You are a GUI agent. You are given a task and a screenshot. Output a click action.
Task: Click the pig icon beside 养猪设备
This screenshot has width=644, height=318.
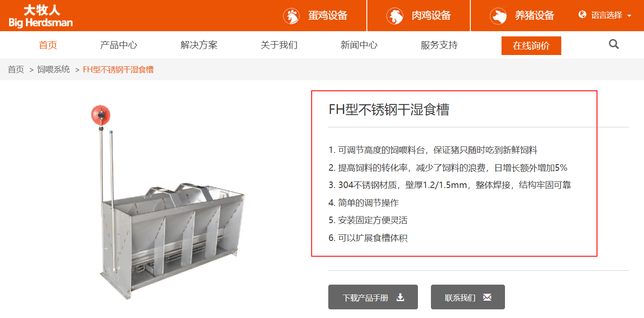(x=498, y=16)
